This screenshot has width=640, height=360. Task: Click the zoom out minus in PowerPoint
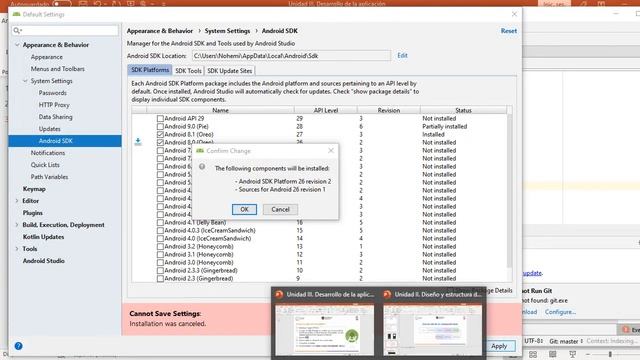[x=588, y=354]
